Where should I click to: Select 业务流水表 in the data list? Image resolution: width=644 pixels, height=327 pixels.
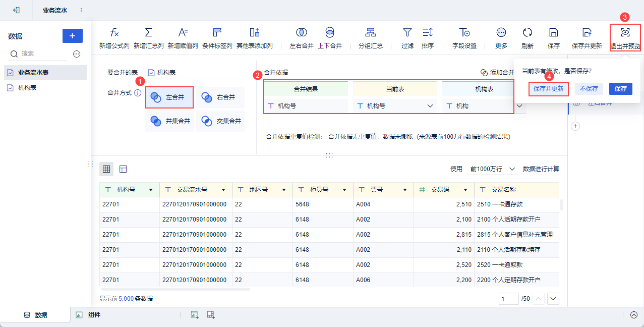pyautogui.click(x=45, y=73)
